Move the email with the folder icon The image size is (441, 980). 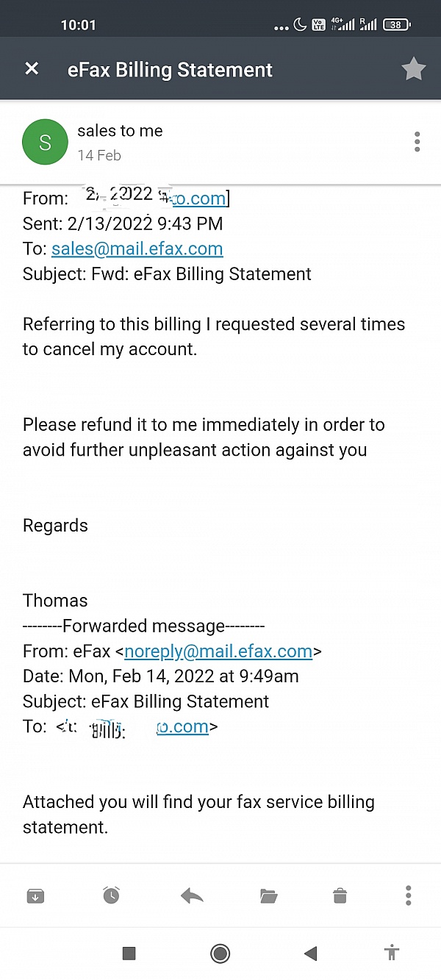pyautogui.click(x=268, y=895)
